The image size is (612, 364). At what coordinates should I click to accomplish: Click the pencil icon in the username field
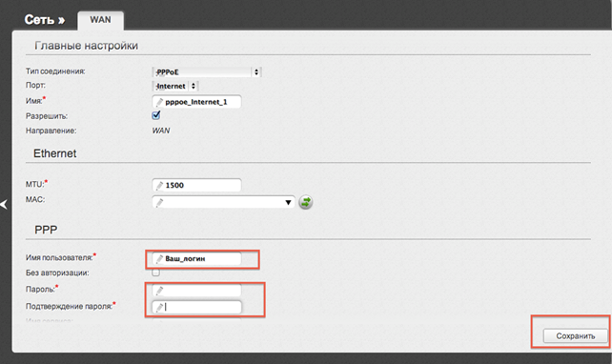click(x=159, y=259)
